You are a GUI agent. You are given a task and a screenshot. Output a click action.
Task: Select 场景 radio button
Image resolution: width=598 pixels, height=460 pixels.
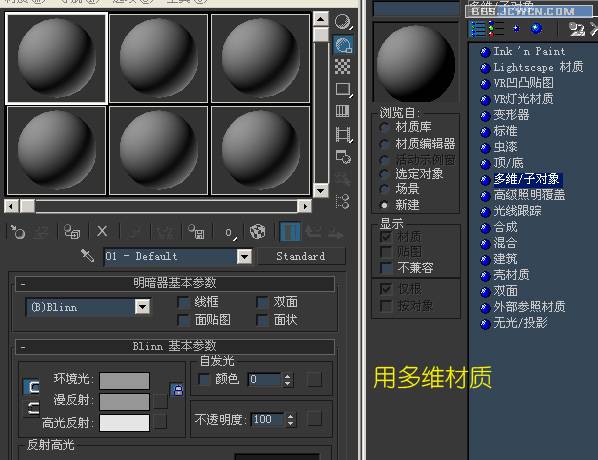coord(384,189)
